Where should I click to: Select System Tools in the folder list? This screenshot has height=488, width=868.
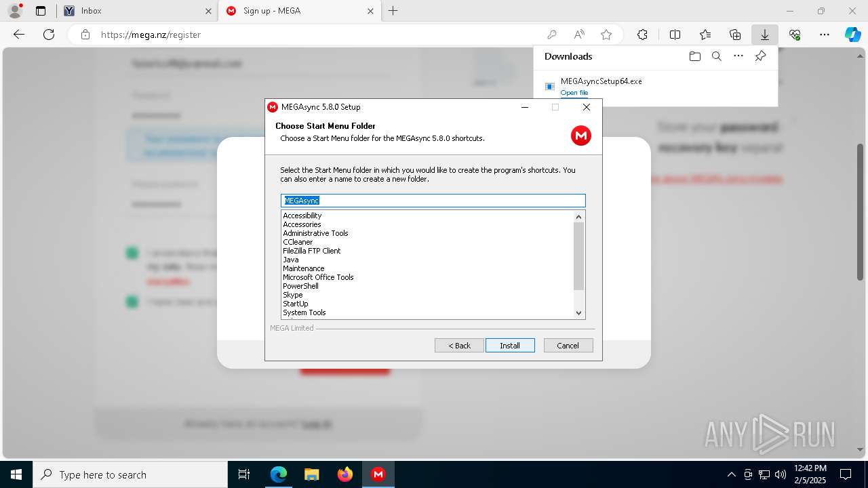pyautogui.click(x=304, y=312)
